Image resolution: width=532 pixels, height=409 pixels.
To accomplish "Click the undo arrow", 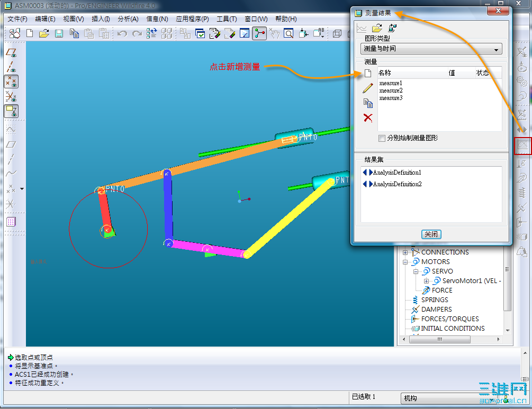I will tap(122, 33).
